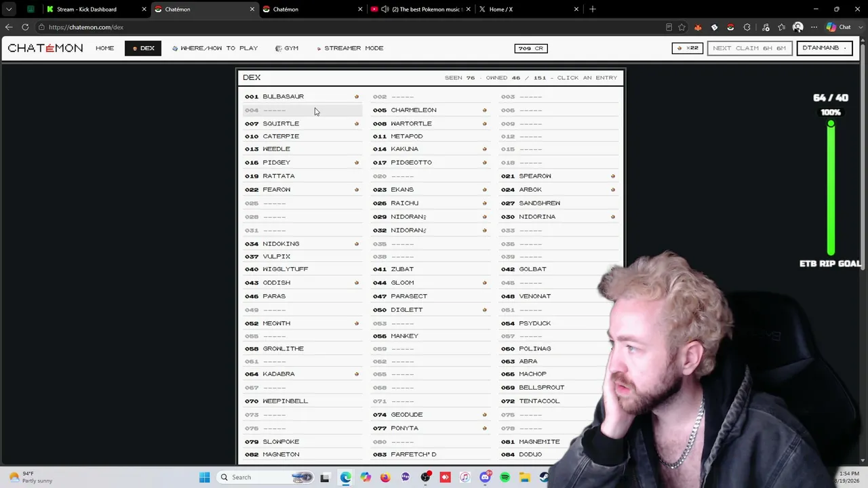This screenshot has height=488, width=868.
Task: Expand the tab search dropdown arrow
Action: pos(9,9)
